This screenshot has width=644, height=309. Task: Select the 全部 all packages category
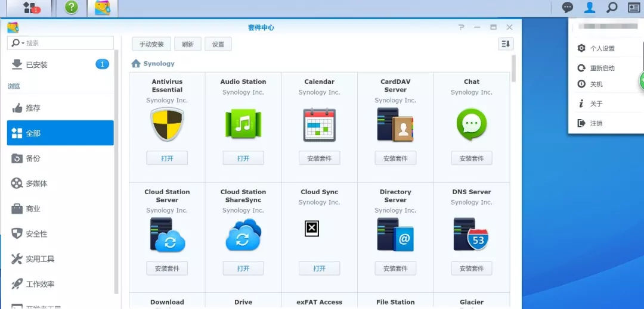[60, 133]
